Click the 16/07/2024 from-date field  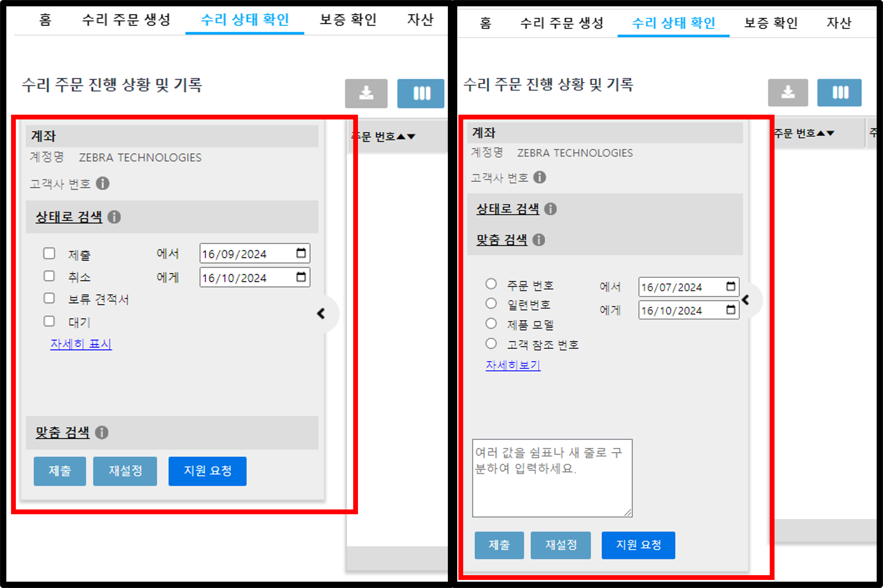click(x=689, y=287)
